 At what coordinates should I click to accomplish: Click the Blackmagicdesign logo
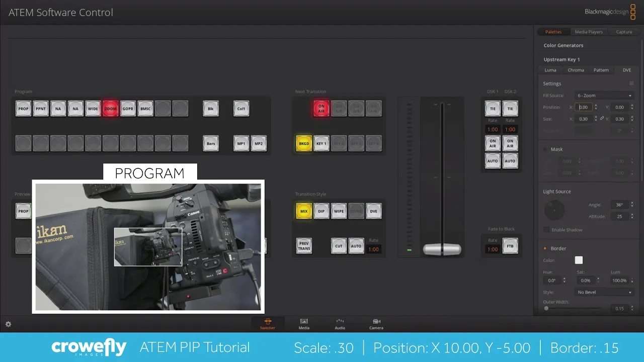tap(610, 11)
